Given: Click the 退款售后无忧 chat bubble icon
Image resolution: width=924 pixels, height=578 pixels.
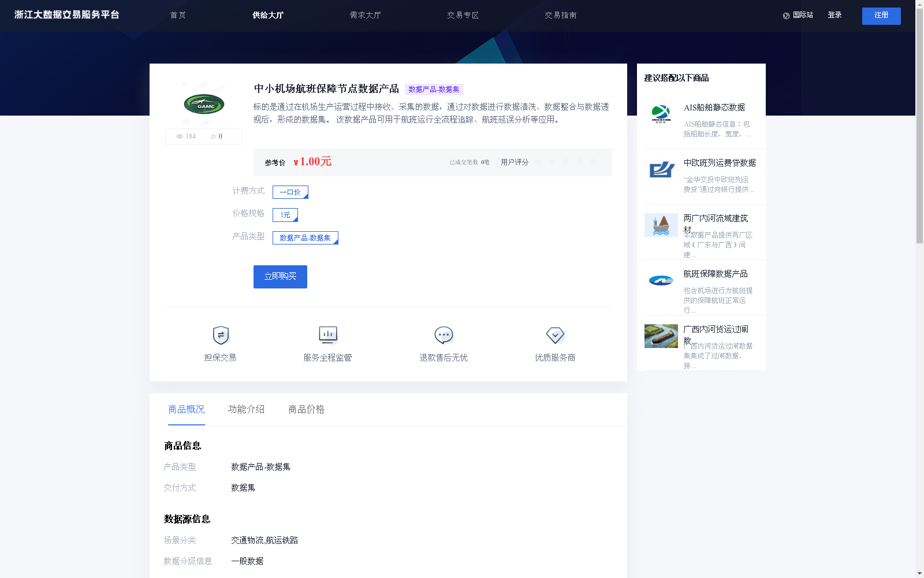Looking at the screenshot, I should tap(444, 335).
